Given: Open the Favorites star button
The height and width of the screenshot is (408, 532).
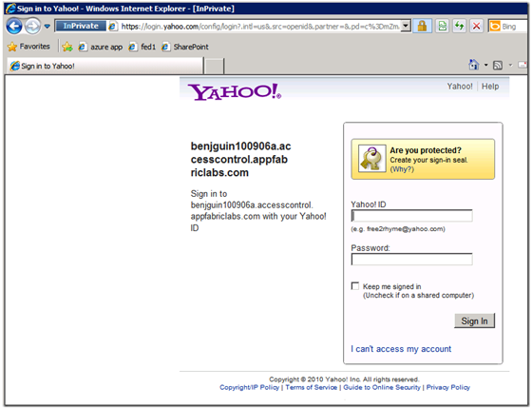Looking at the screenshot, I should coord(29,47).
